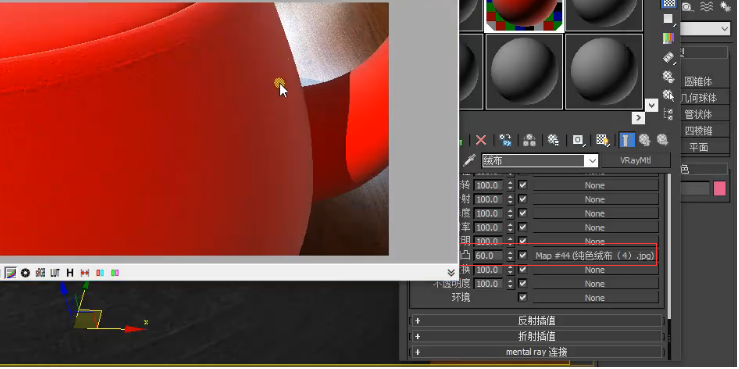Click the red double-arrow frame buffer icon
Viewport: 739px width, 369px height.
(x=85, y=272)
